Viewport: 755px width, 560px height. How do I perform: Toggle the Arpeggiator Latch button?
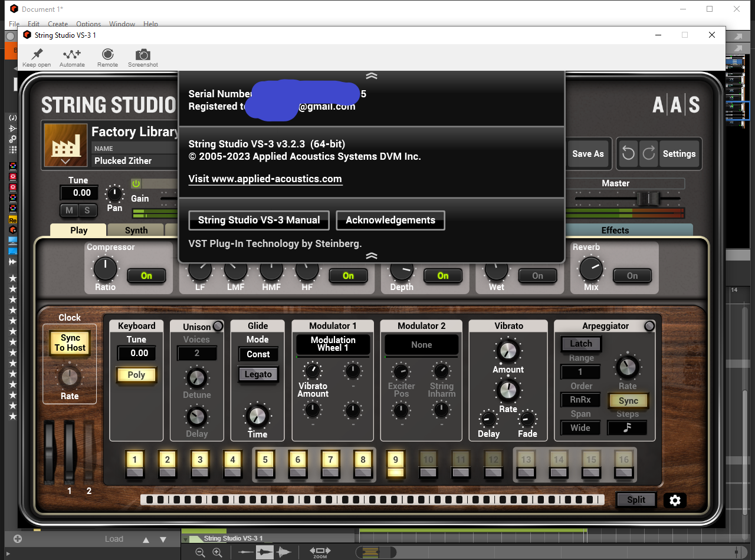click(x=581, y=344)
